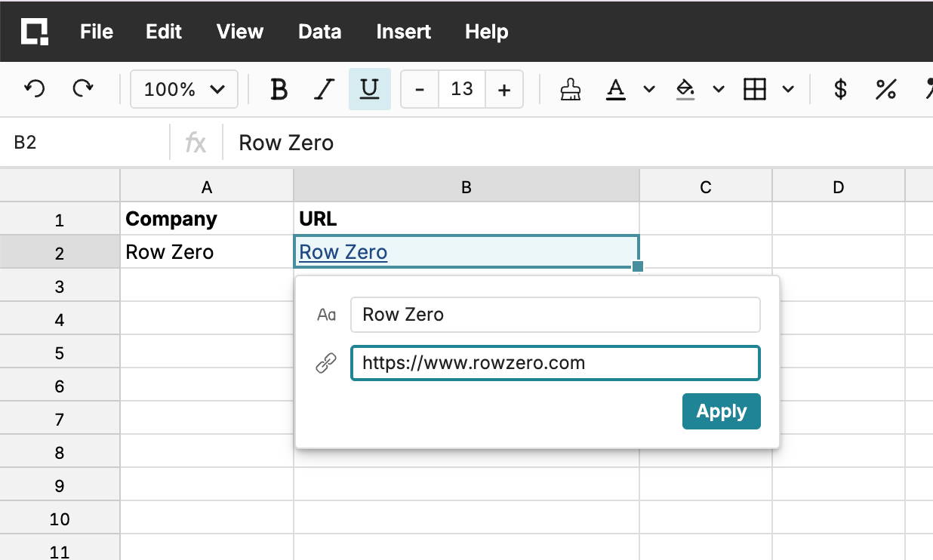Open the Insert menu
This screenshot has height=560, width=933.
pos(404,32)
